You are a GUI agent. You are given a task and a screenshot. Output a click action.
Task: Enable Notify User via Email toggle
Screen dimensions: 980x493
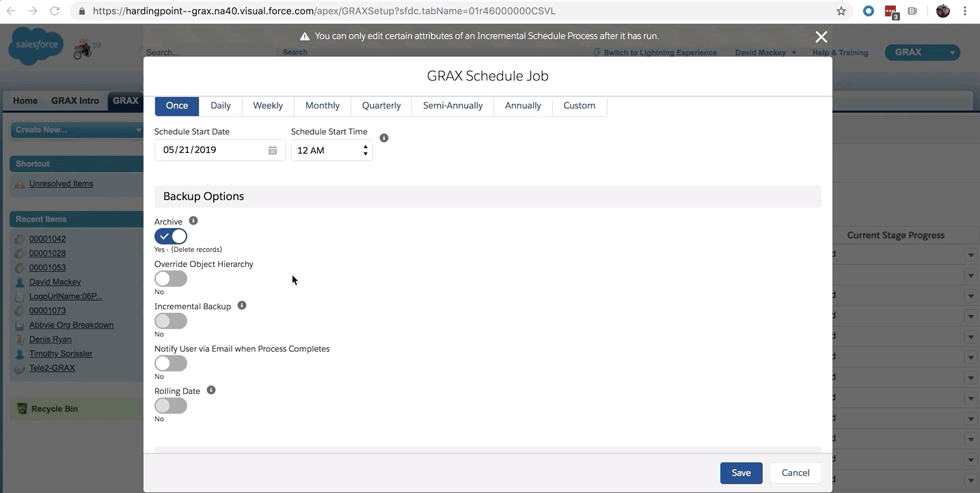pos(171,363)
